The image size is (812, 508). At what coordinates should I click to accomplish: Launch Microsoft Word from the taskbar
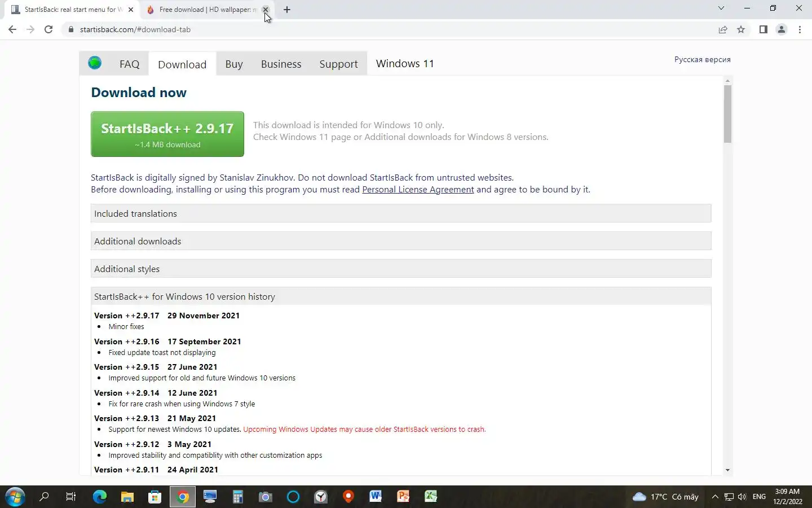[376, 497]
